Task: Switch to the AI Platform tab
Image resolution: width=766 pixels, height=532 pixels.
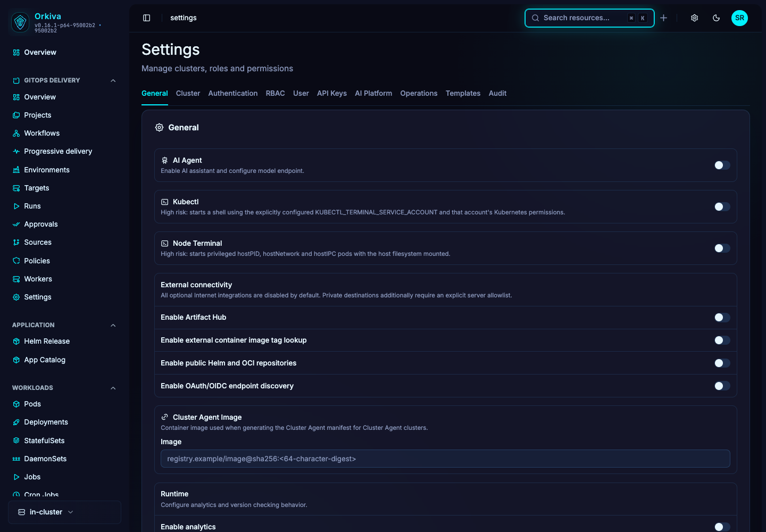Action: tap(373, 93)
